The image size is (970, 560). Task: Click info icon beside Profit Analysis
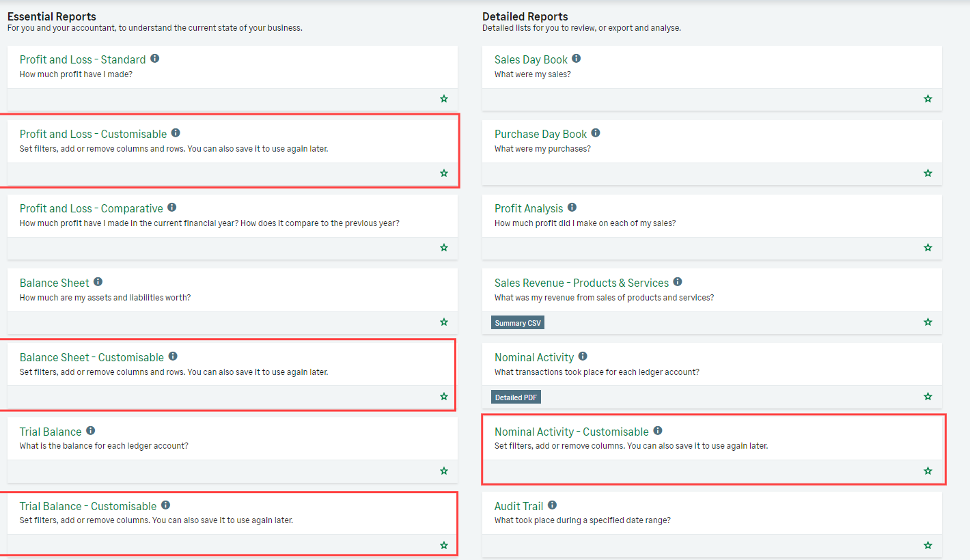(x=572, y=208)
